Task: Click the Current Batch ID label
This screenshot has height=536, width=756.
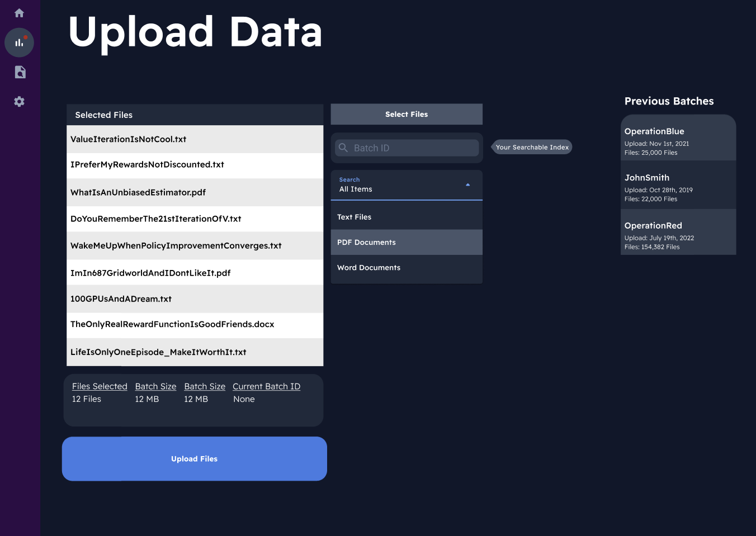Action: pyautogui.click(x=266, y=386)
